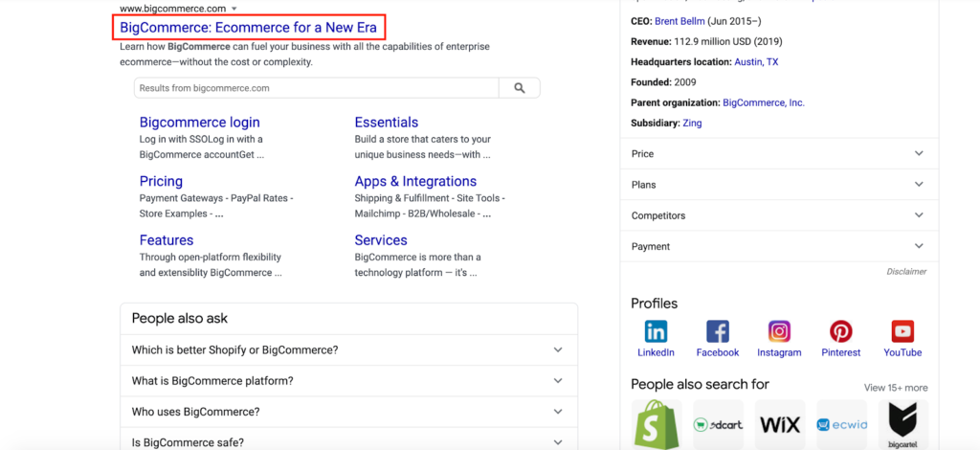Viewport: 980px width, 450px height.
Task: Click the 'People also search for' heading
Action: click(x=700, y=384)
